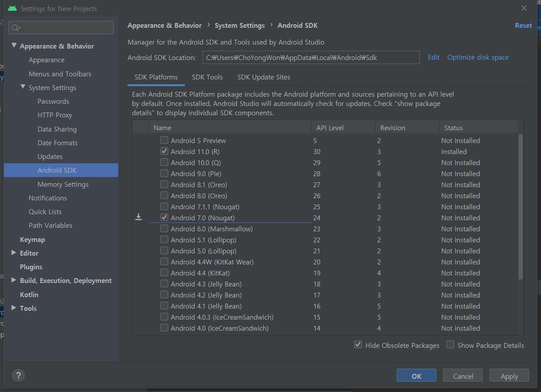Screen dimensions: 541x392
Task: Click the Android Studio logo in title bar
Action: (x=12, y=8)
